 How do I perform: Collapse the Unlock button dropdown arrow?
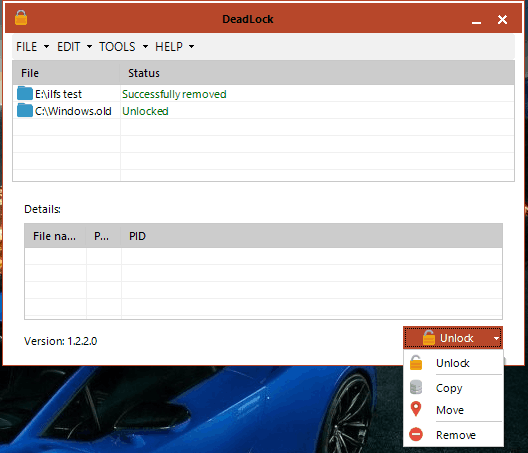pos(496,338)
